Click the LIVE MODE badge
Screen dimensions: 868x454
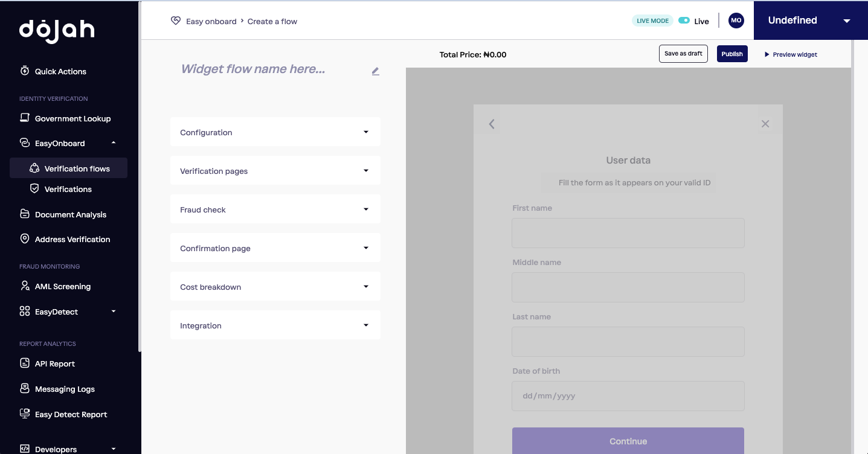pyautogui.click(x=652, y=21)
